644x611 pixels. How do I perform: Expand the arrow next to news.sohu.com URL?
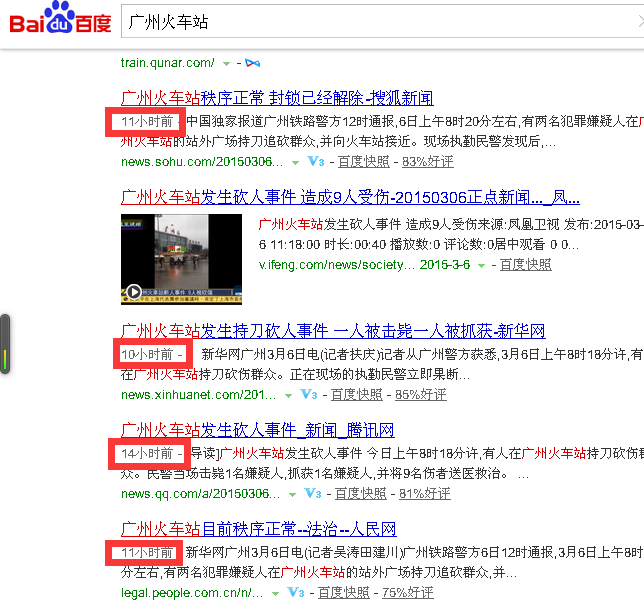(295, 163)
